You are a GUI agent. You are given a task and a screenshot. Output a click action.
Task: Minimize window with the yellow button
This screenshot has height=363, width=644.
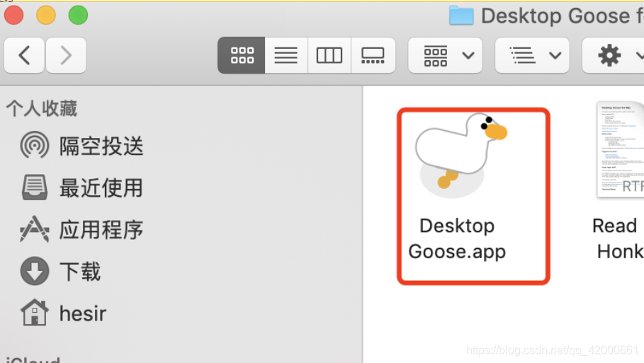pyautogui.click(x=46, y=16)
